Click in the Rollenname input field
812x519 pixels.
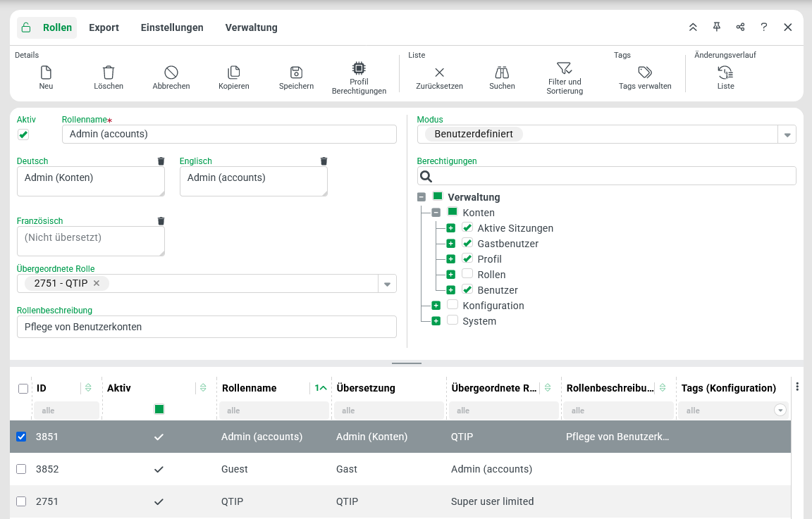pos(229,134)
